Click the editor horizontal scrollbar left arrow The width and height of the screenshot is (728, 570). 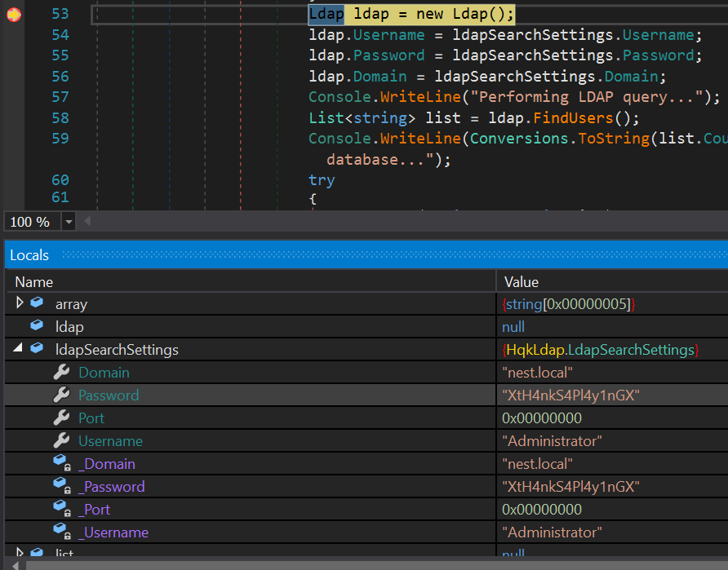[x=87, y=222]
